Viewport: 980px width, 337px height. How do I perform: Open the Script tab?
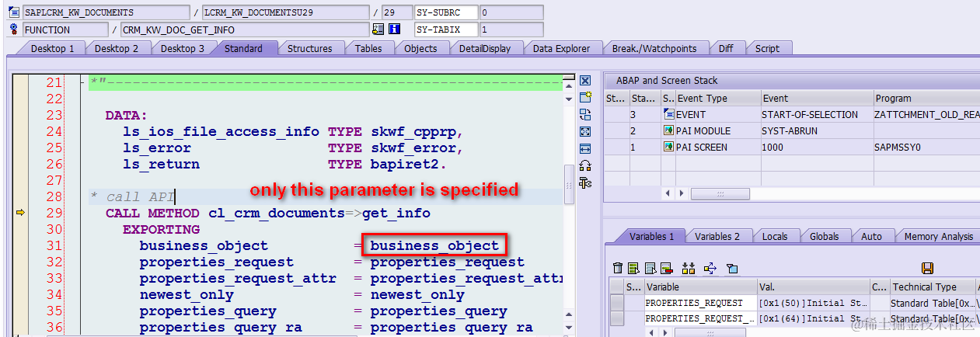click(x=767, y=48)
